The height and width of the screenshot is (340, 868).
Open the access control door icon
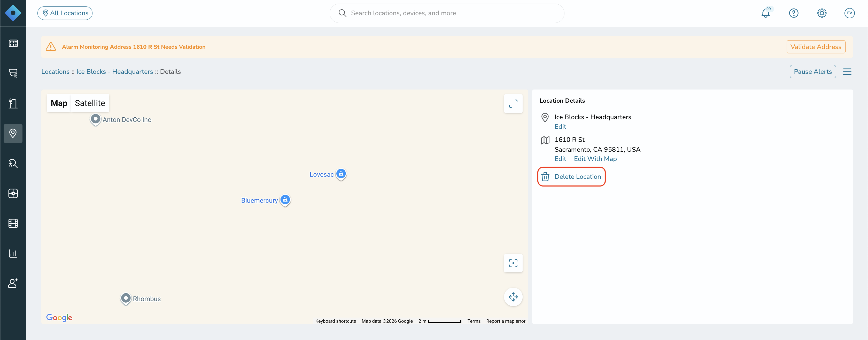tap(13, 103)
